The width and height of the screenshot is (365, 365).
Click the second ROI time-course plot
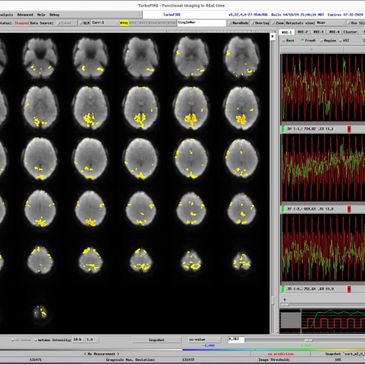(323, 168)
